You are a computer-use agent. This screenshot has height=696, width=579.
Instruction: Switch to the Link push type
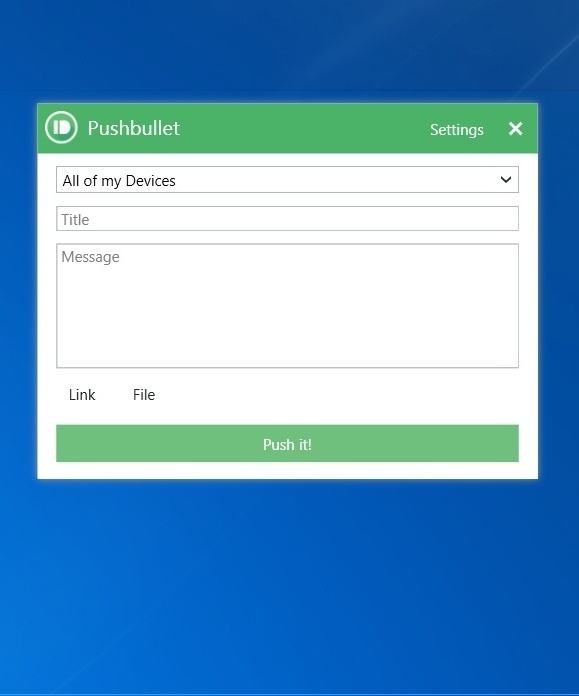pos(82,395)
